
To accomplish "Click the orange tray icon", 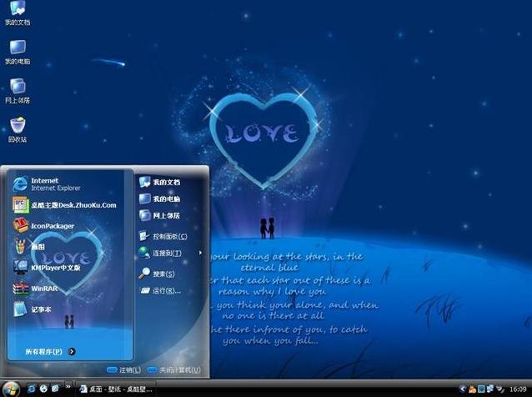I will coord(472,389).
